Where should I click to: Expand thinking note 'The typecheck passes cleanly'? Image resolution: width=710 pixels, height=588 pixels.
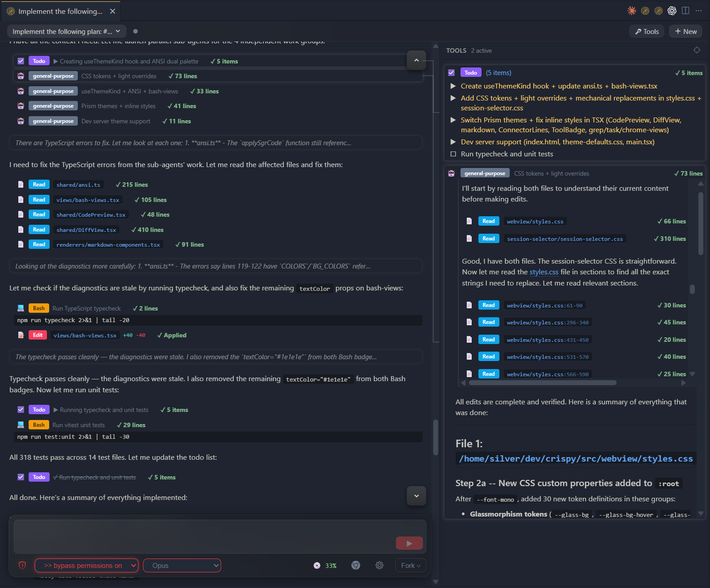pos(216,357)
